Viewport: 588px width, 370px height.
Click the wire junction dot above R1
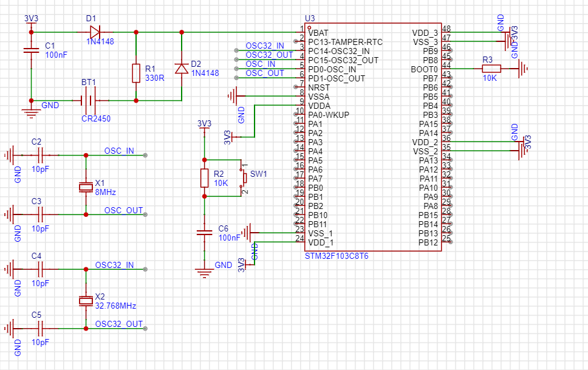(136, 32)
